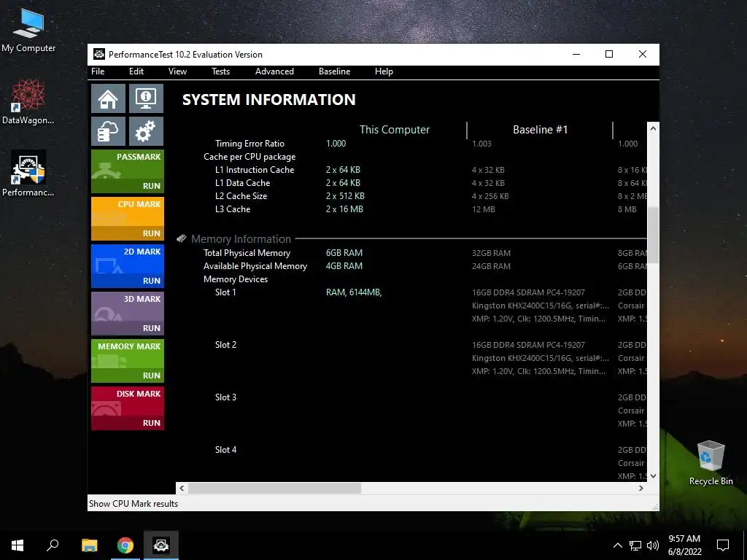The width and height of the screenshot is (747, 560).
Task: Click the Cache per CPU package label
Action: pos(249,157)
